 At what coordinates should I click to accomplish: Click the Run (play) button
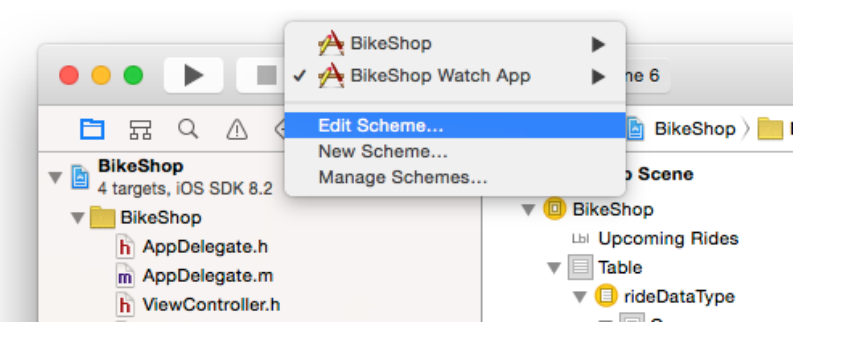click(x=194, y=75)
